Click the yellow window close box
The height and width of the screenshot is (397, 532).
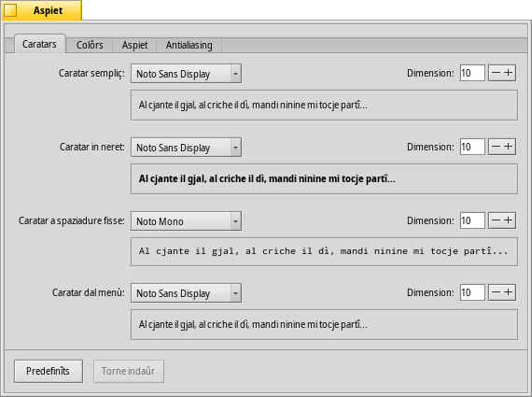[10, 10]
